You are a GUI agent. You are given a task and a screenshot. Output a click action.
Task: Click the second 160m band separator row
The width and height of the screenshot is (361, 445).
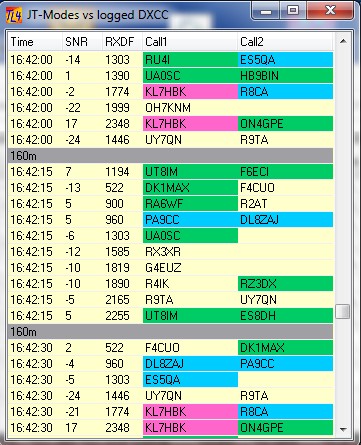click(x=170, y=332)
